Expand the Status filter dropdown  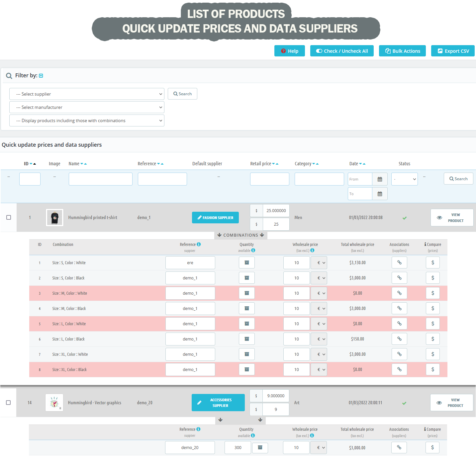pos(404,179)
